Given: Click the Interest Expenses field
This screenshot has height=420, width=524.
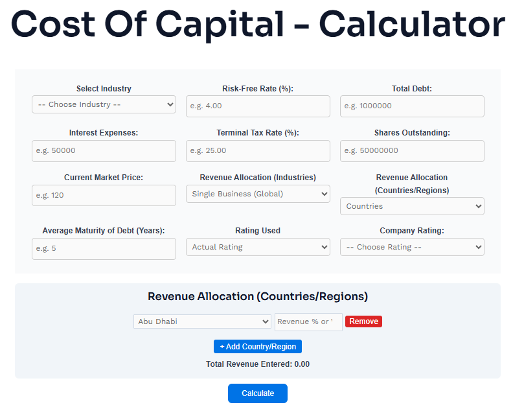Looking at the screenshot, I should (104, 151).
